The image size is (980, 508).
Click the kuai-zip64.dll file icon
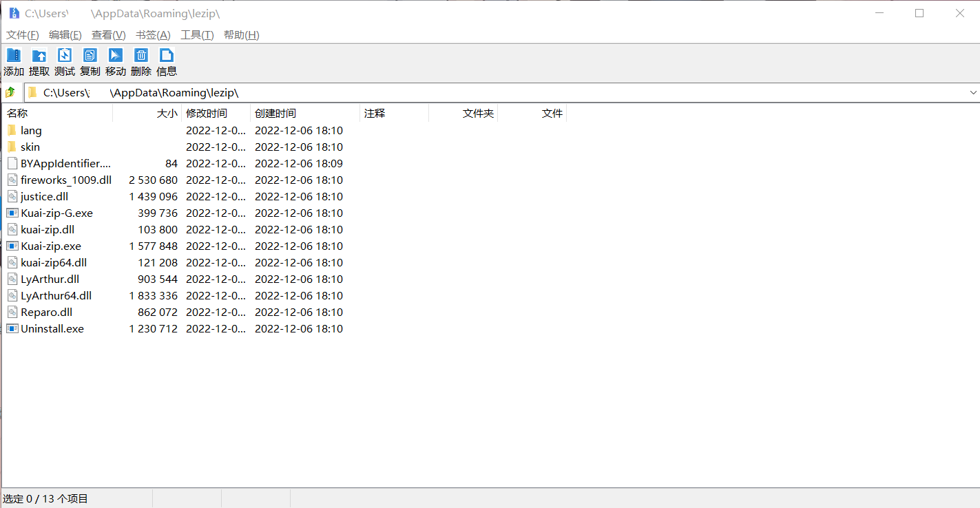[12, 262]
